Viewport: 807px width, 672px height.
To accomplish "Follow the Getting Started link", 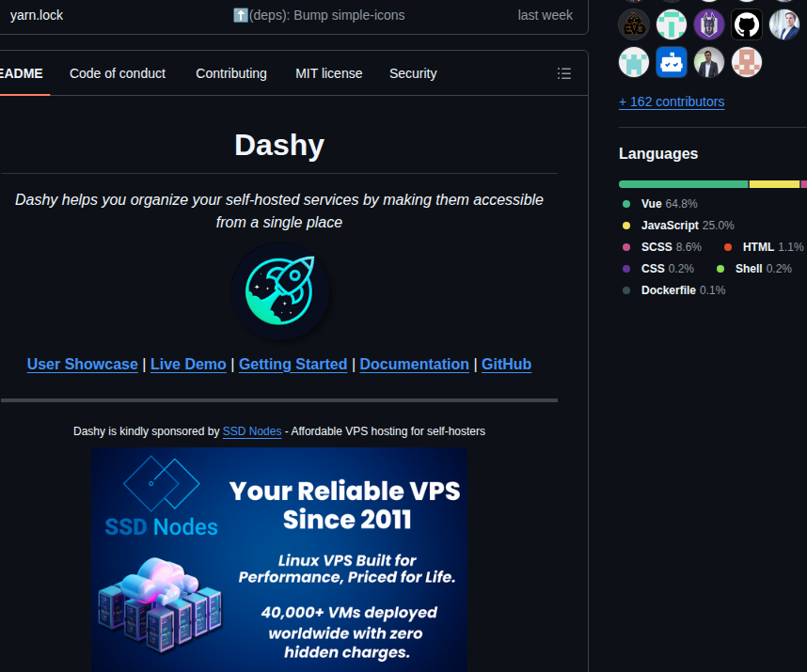I will (293, 364).
